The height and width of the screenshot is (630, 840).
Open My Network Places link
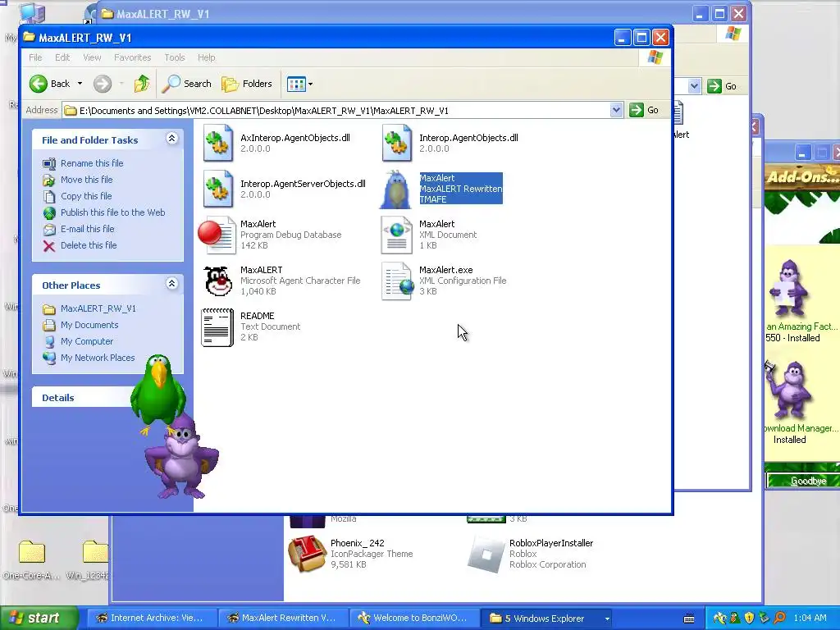[x=98, y=358]
